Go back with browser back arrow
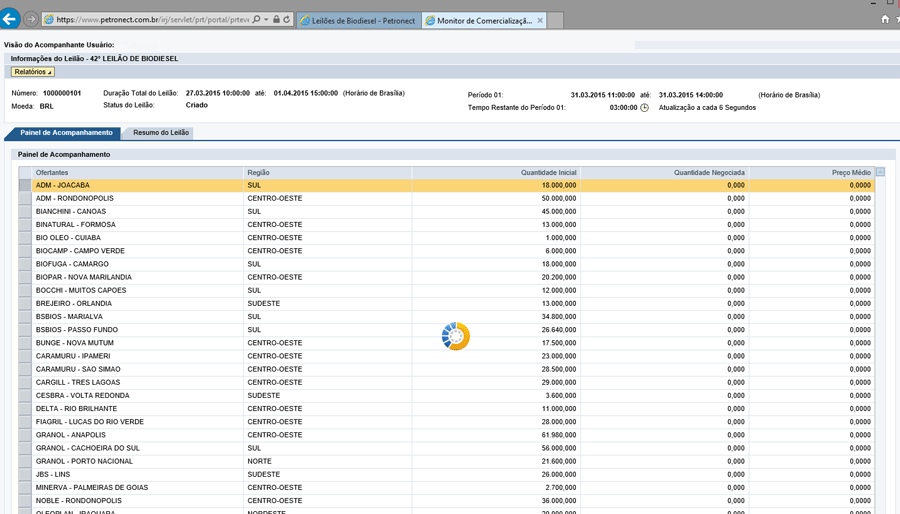Viewport: 900px width, 514px height. pyautogui.click(x=9, y=19)
